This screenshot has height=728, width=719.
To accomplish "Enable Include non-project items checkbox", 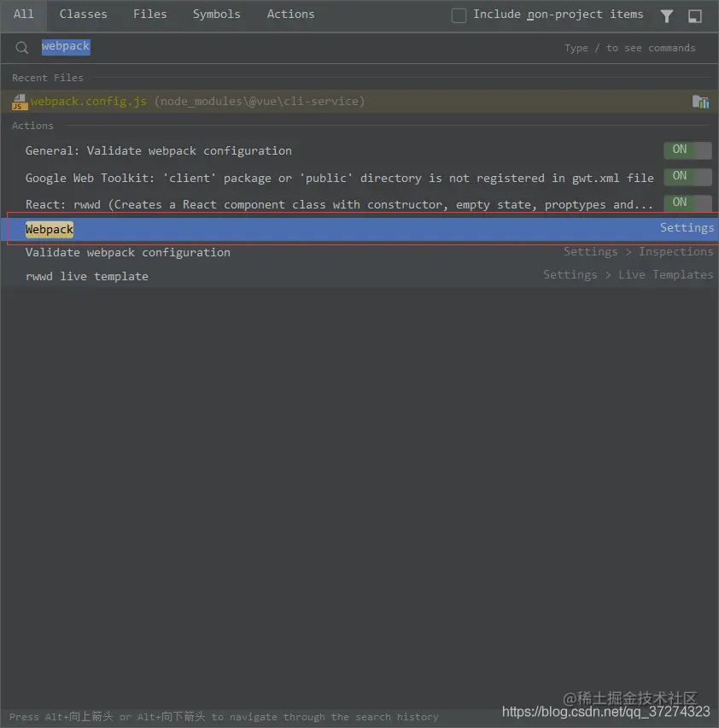I will [459, 15].
